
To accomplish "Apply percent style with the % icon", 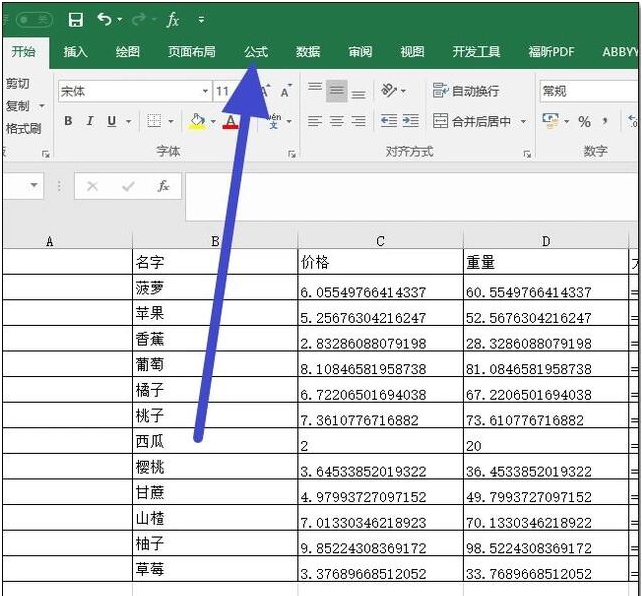I will click(584, 121).
